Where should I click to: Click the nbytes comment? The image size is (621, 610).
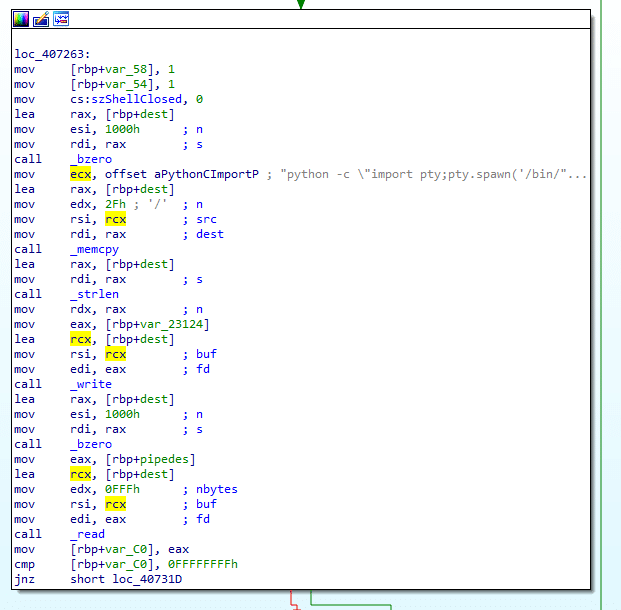pyautogui.click(x=217, y=489)
